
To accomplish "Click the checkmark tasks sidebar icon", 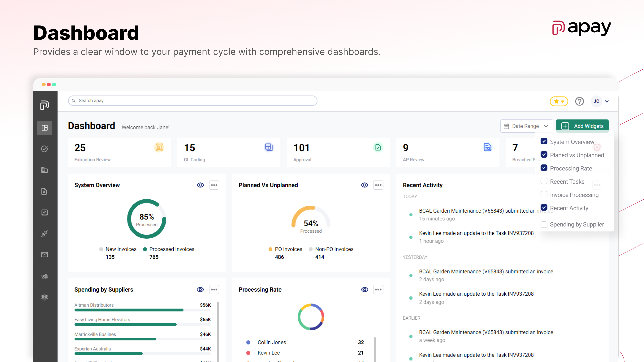I will pyautogui.click(x=44, y=149).
